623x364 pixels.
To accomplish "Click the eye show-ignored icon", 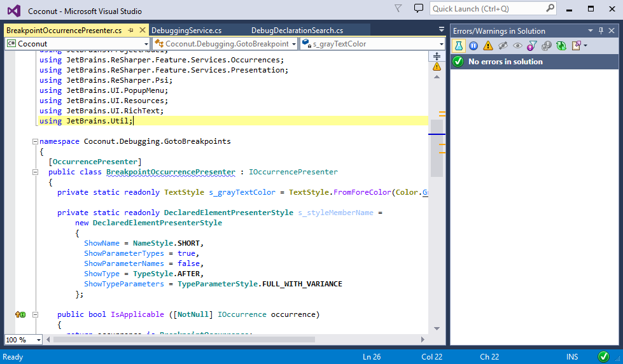I will (x=517, y=46).
